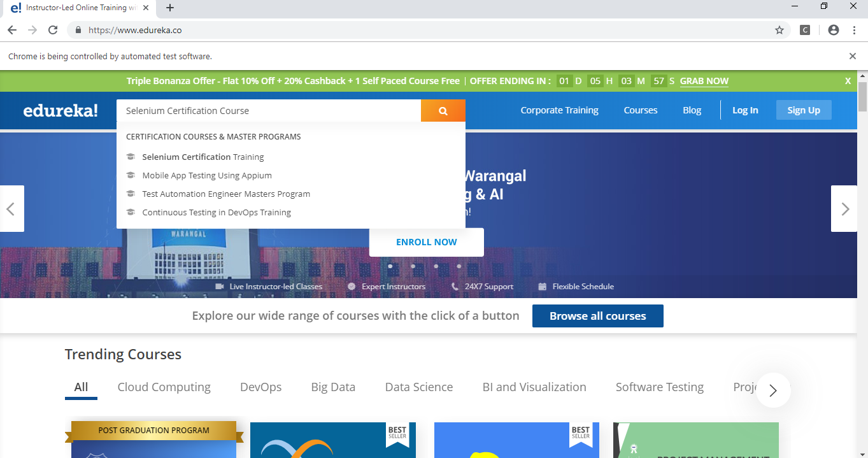Select the second carousel indicator dot
Image resolution: width=868 pixels, height=458 pixels.
[x=413, y=266]
